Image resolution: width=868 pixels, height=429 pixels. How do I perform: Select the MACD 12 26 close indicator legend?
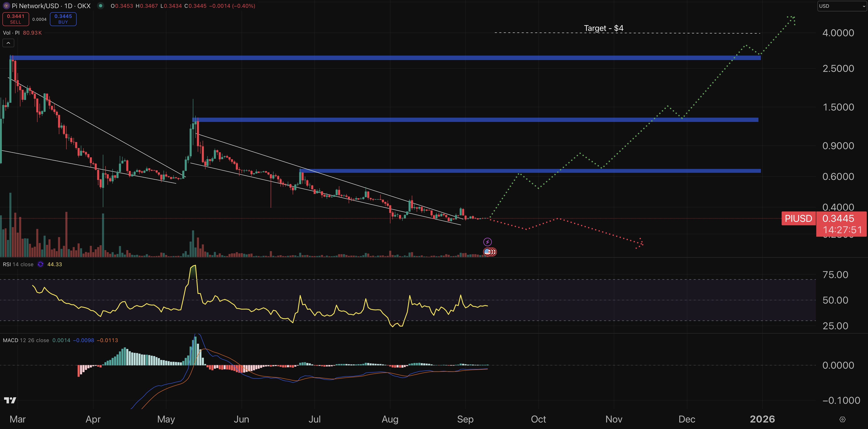click(26, 340)
